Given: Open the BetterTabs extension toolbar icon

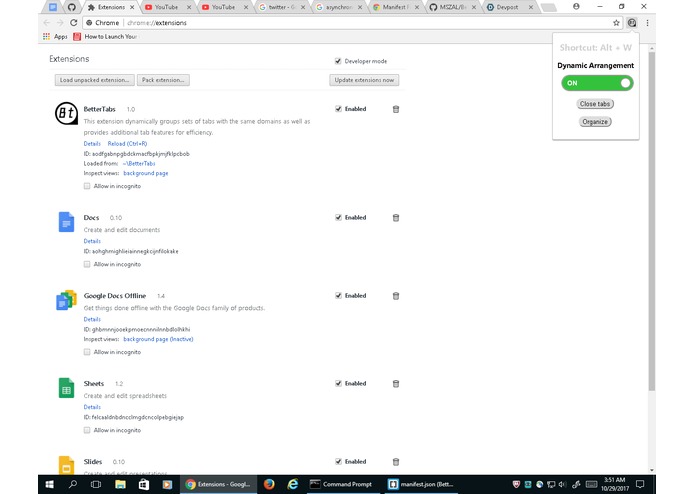Looking at the screenshot, I should pyautogui.click(x=632, y=23).
